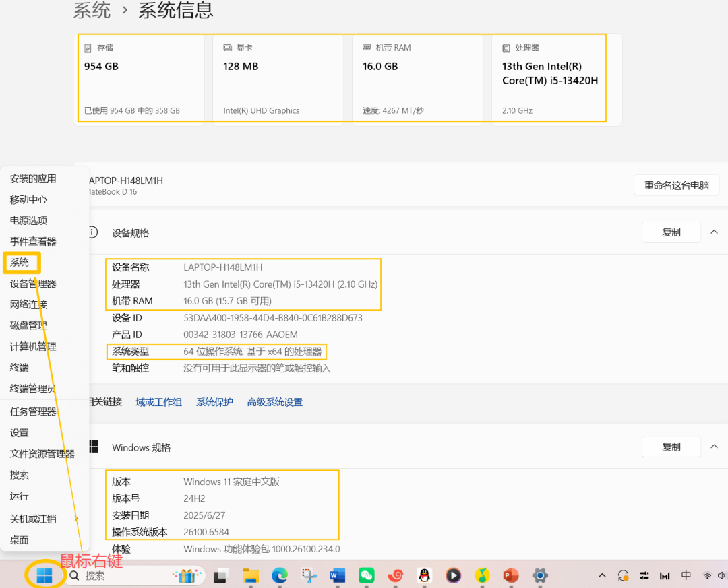Show hidden system tray icons
Viewport: 728px width, 588px height.
point(602,575)
